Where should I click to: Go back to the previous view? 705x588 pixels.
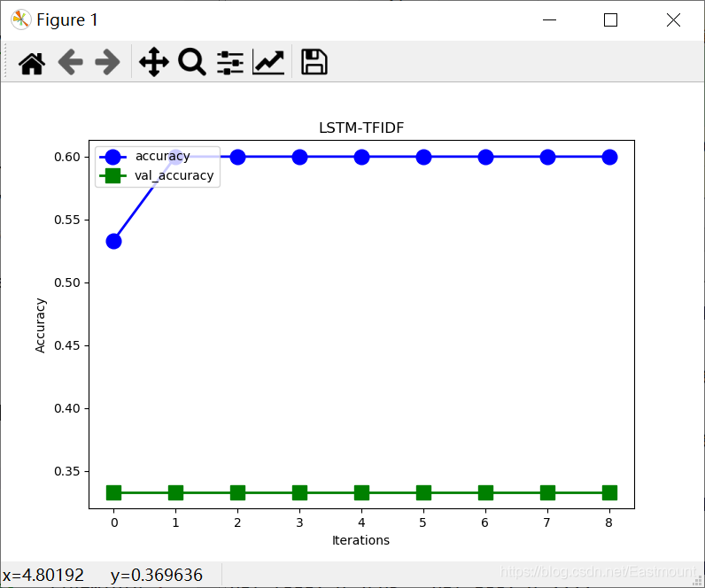pyautogui.click(x=71, y=62)
